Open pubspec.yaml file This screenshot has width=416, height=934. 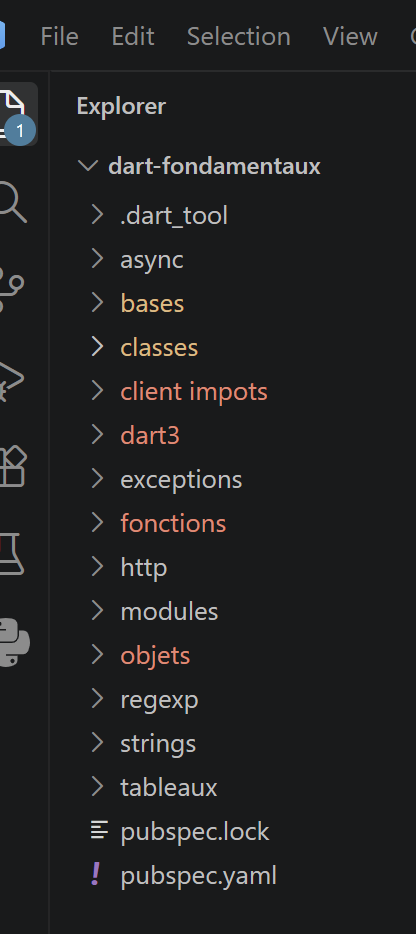click(198, 876)
